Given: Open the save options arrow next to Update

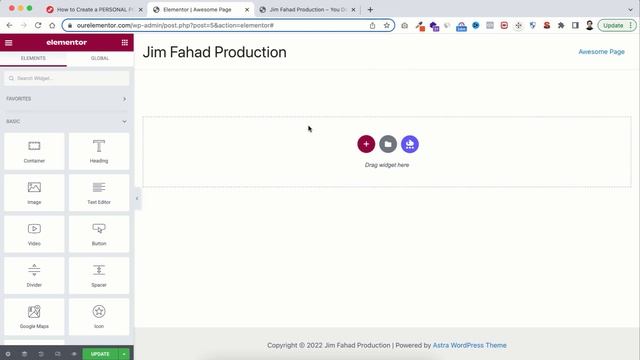Looking at the screenshot, I should pyautogui.click(x=124, y=354).
